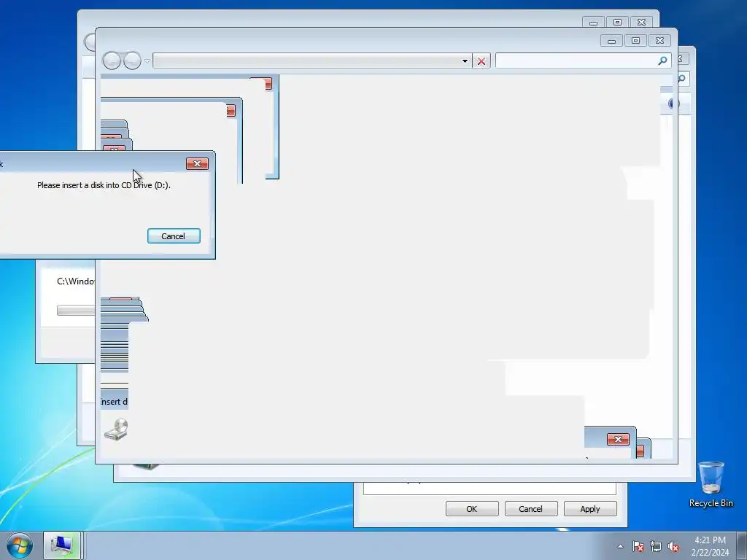The height and width of the screenshot is (560, 747).
Task: Cancel the insert disk prompt
Action: [174, 236]
